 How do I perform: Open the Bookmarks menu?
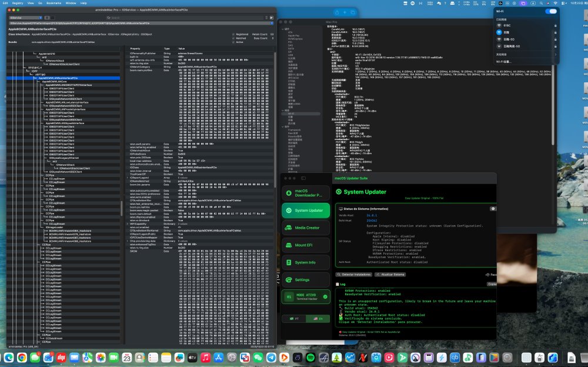(x=54, y=3)
